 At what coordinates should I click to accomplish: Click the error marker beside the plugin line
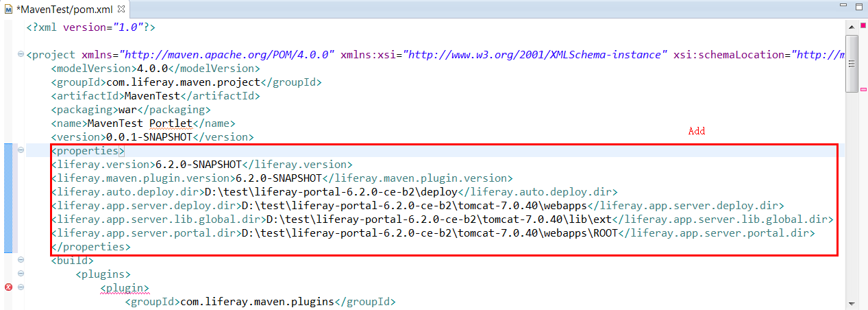pyautogui.click(x=8, y=288)
